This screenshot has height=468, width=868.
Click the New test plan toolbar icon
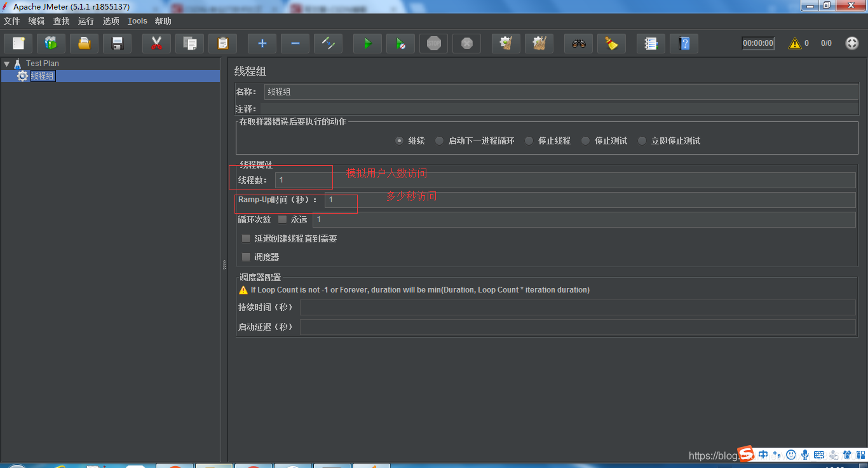tap(18, 43)
